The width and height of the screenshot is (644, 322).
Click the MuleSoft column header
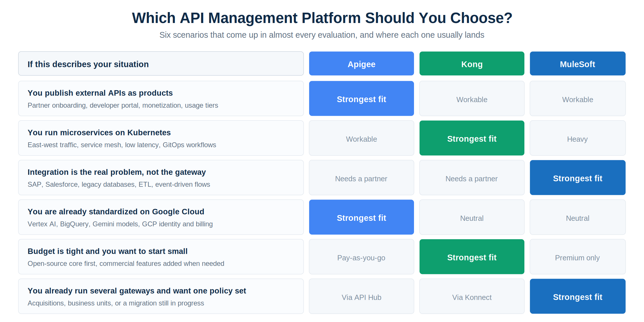[578, 64]
